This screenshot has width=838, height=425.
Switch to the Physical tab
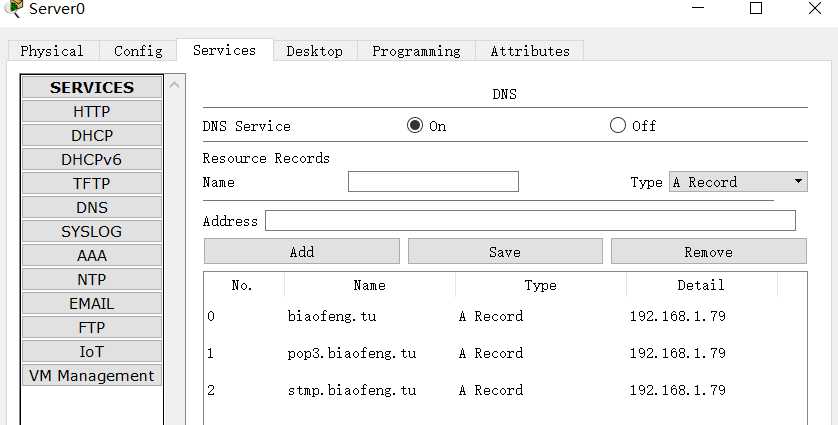[52, 51]
